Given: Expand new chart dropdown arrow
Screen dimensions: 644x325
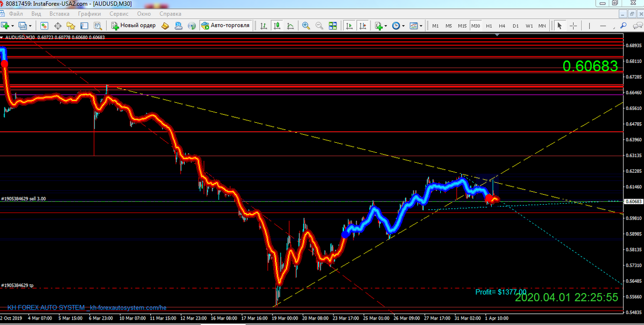Looking at the screenshot, I should point(13,25).
